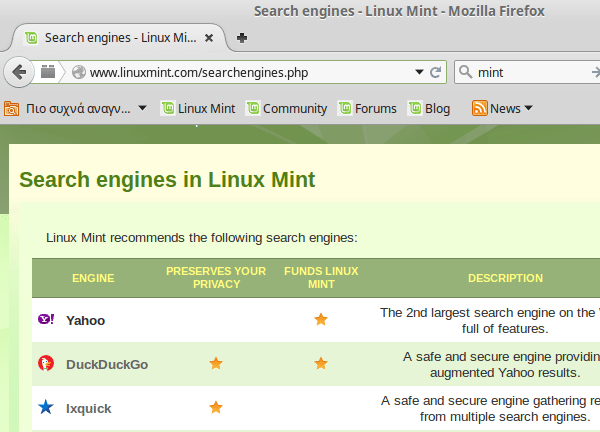Open a new tab with plus button
The width and height of the screenshot is (600, 432).
click(x=241, y=38)
